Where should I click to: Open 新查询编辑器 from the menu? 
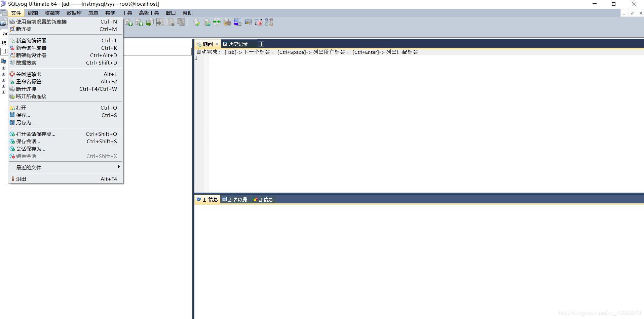[x=66, y=40]
